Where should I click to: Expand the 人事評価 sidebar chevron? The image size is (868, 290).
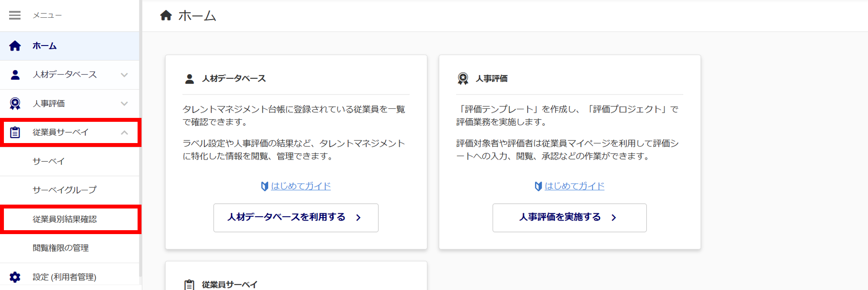click(125, 104)
